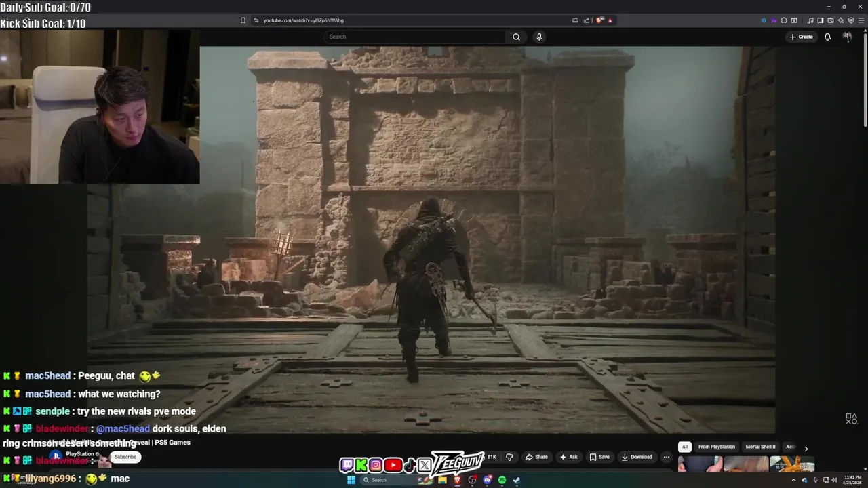The image size is (868, 488).
Task: Toggle the browser sidebar panel icon
Action: (x=821, y=20)
